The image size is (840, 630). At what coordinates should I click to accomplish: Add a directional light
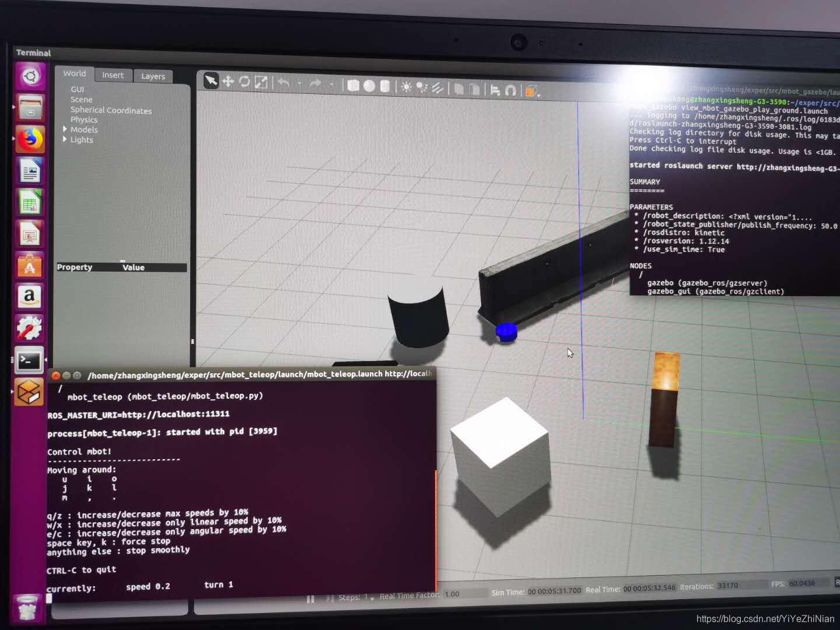pos(437,88)
